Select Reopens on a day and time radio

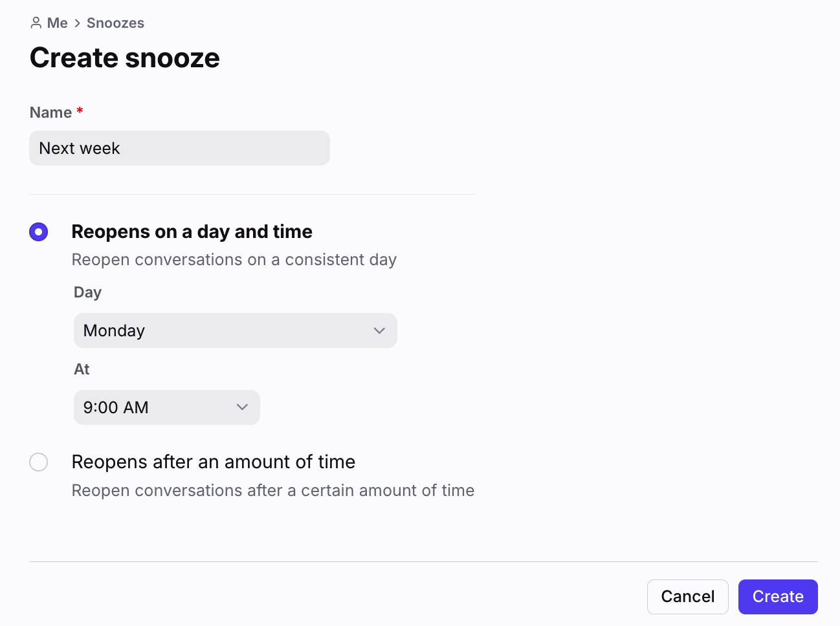click(39, 232)
